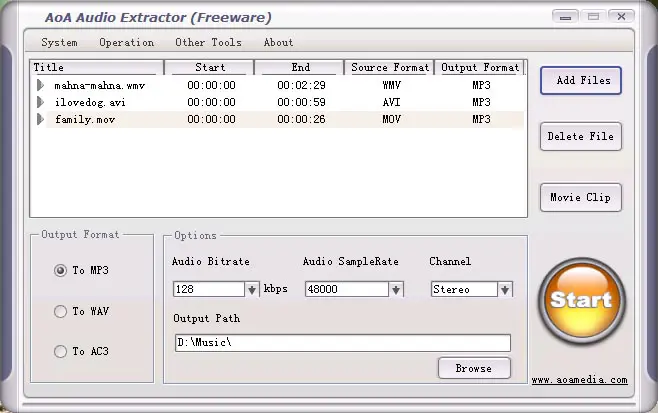Open the Operation menu

pyautogui.click(x=126, y=42)
